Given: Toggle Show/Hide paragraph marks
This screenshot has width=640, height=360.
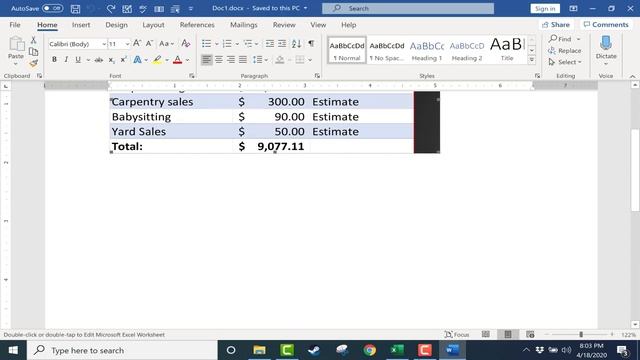Looking at the screenshot, I should 311,43.
